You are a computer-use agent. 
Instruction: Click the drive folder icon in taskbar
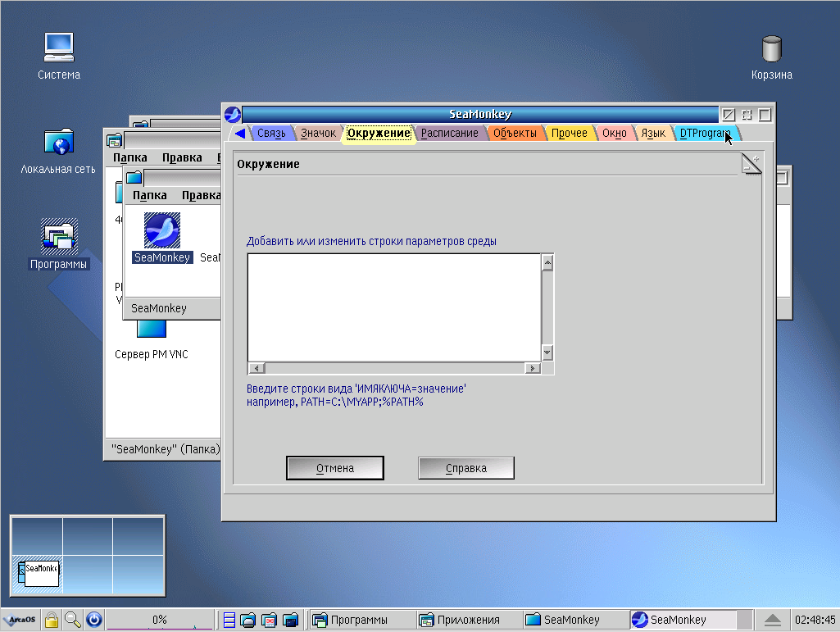[248, 621]
